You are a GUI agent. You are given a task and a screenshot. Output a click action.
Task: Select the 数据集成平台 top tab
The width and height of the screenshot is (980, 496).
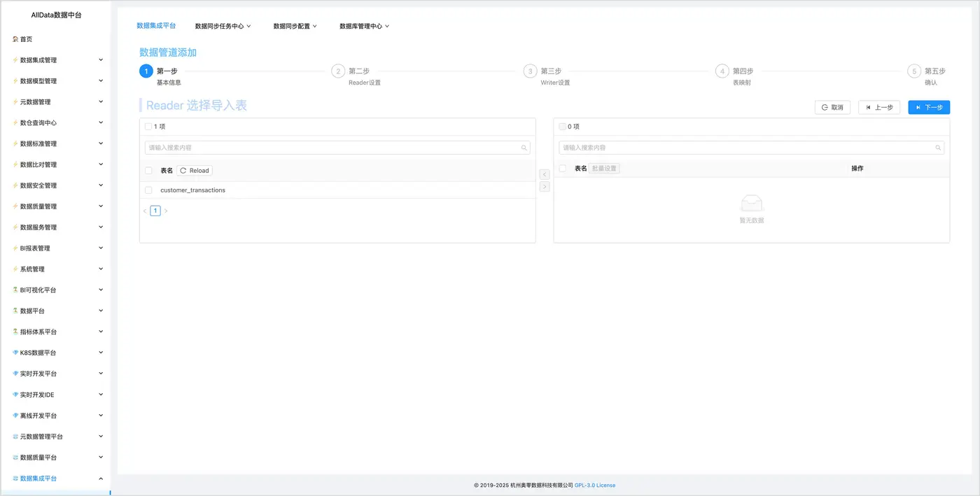[x=156, y=25]
